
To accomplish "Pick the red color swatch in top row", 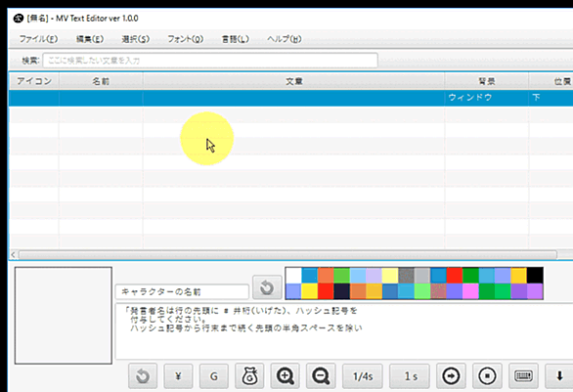I will [x=455, y=276].
